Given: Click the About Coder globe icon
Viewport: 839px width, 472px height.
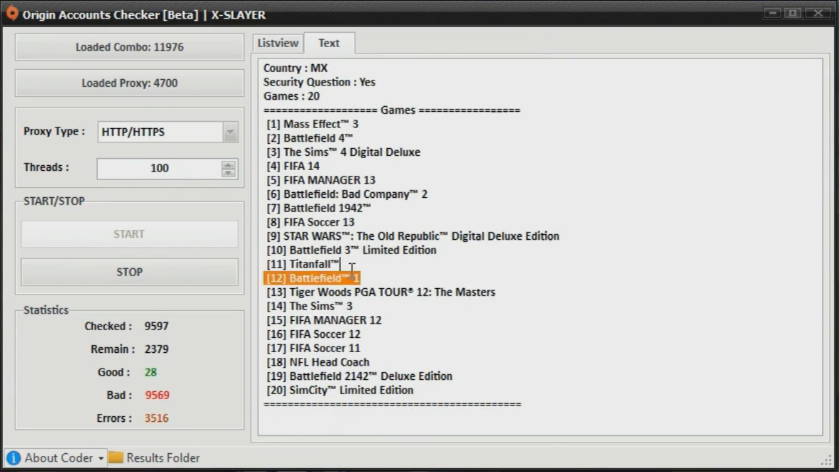Looking at the screenshot, I should click(x=13, y=458).
